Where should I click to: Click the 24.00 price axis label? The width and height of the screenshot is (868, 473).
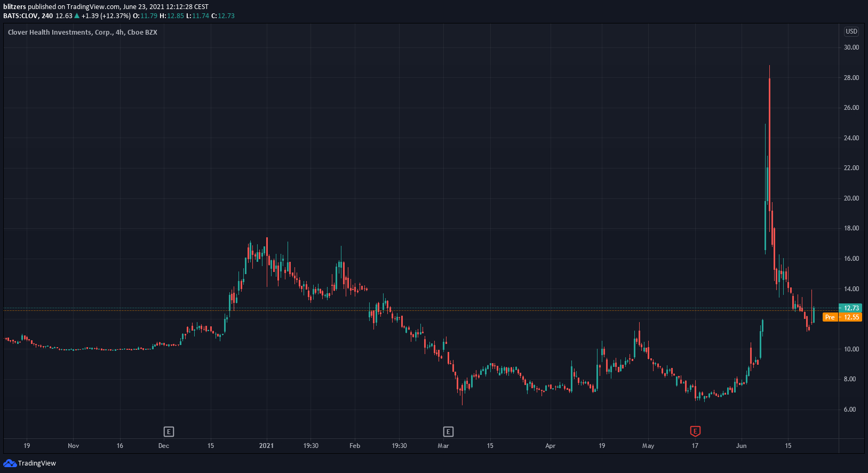(x=851, y=138)
